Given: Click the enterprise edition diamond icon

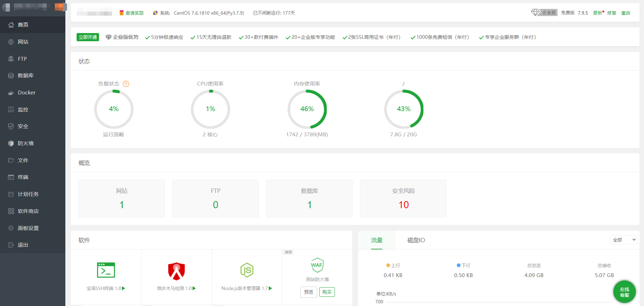Looking at the screenshot, I should pyautogui.click(x=535, y=13).
